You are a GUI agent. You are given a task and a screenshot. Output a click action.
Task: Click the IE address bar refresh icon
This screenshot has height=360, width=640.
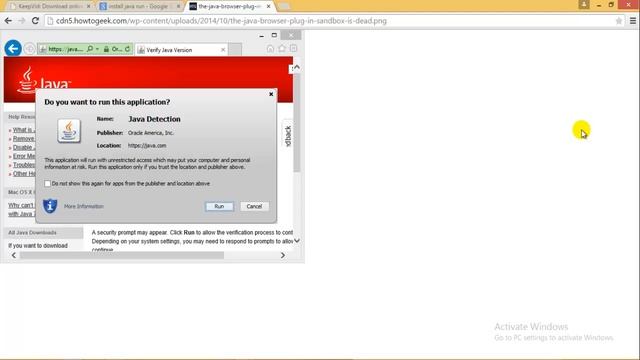point(127,49)
